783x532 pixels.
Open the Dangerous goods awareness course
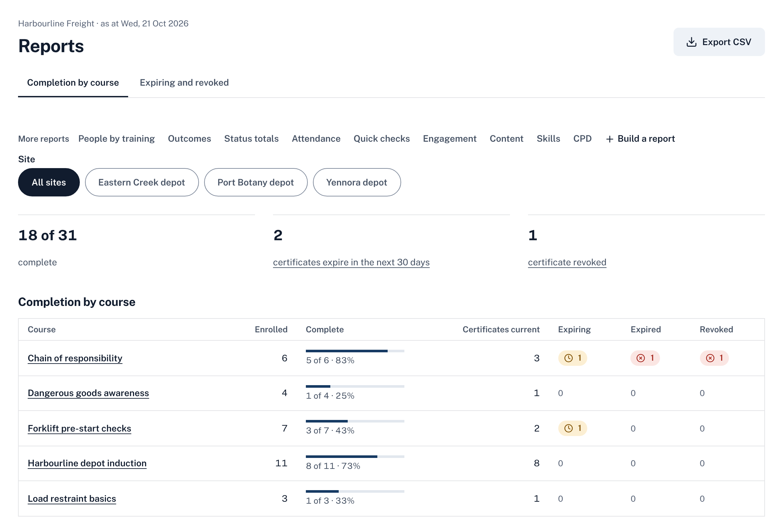(x=88, y=393)
